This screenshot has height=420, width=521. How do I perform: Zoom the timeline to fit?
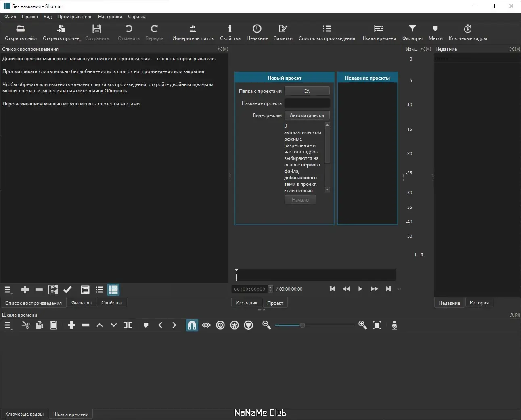pyautogui.click(x=377, y=325)
